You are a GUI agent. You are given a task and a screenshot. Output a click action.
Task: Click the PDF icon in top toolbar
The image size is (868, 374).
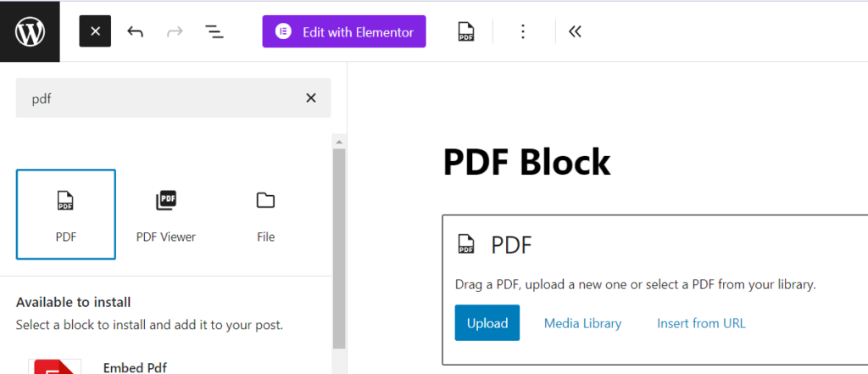tap(466, 31)
